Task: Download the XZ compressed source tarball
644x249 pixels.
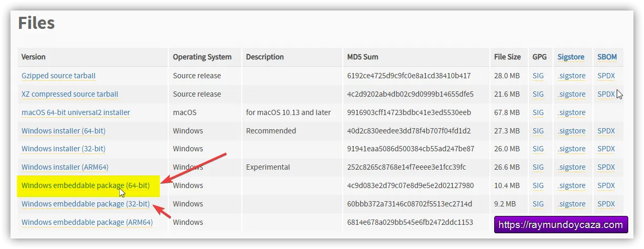Action: (69, 94)
